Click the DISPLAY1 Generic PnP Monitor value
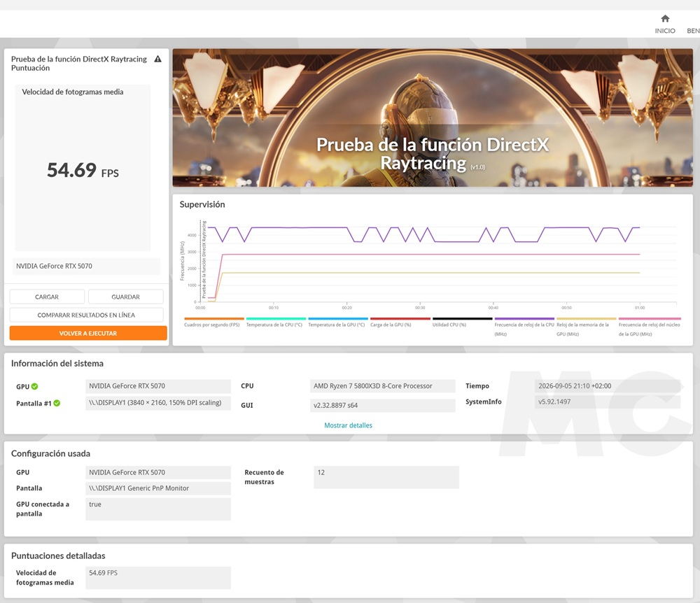The width and height of the screenshot is (700, 603). [x=158, y=488]
